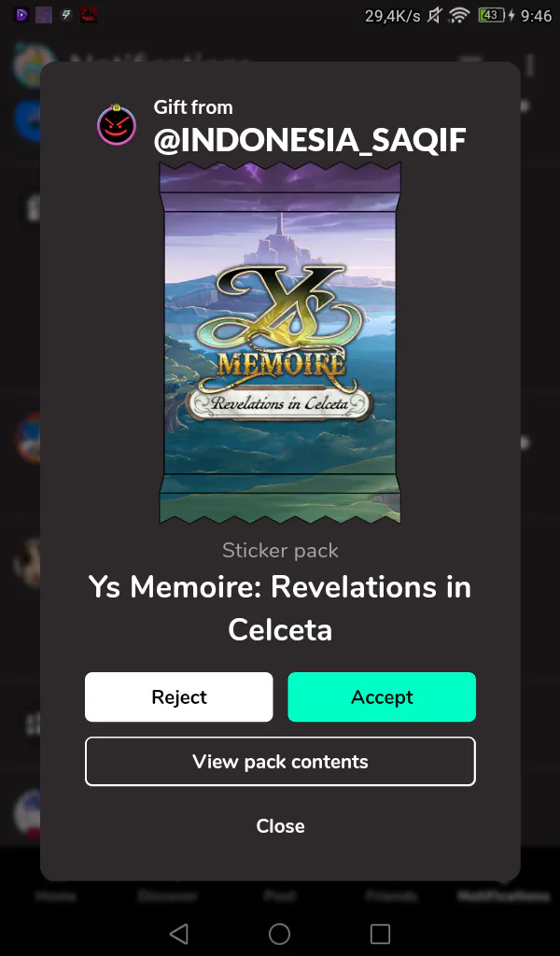Accept the gifted sticker pack
This screenshot has width=560, height=956.
click(382, 696)
